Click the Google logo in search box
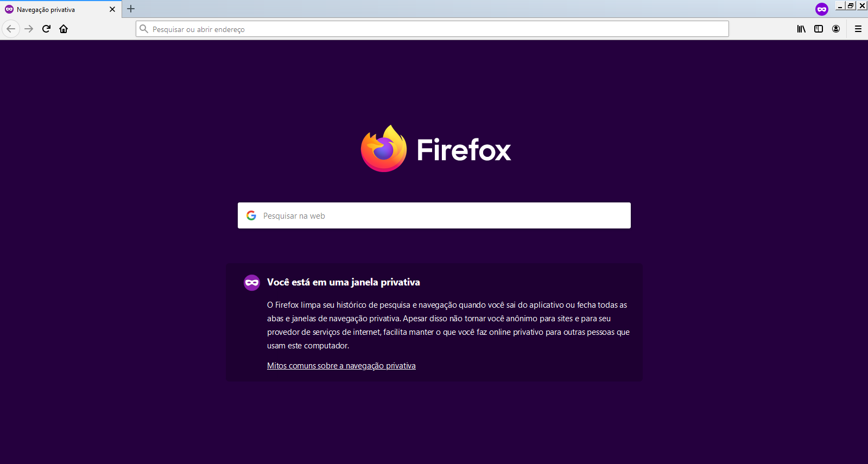This screenshot has width=868, height=464. (251, 215)
